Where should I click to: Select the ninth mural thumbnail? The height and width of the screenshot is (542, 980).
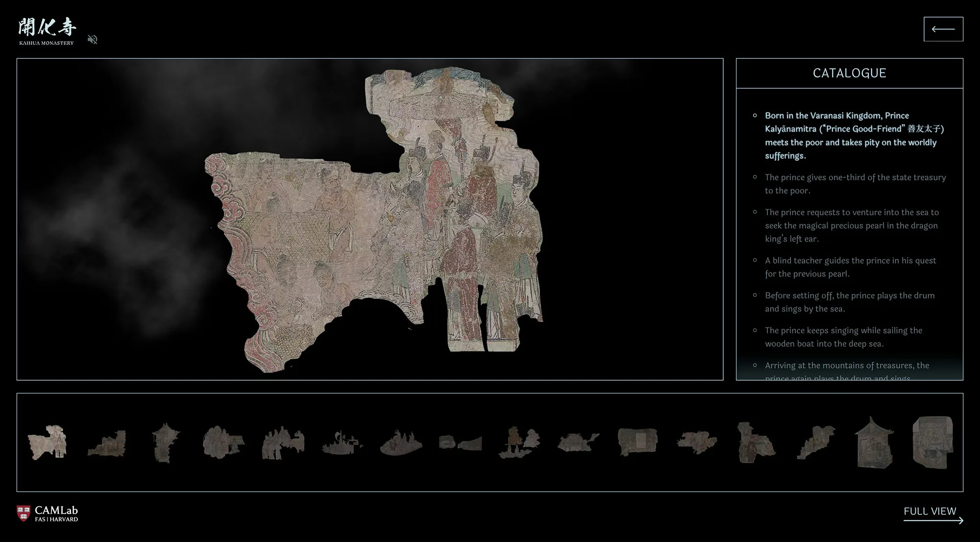click(x=519, y=442)
